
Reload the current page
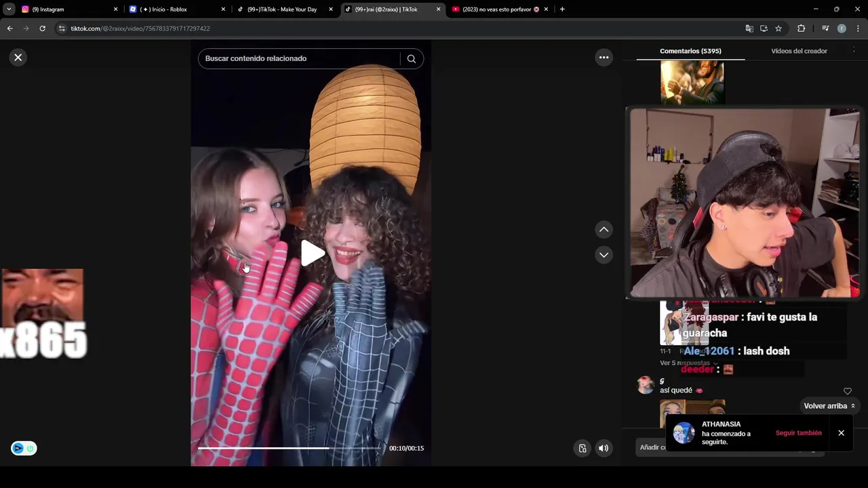click(42, 28)
